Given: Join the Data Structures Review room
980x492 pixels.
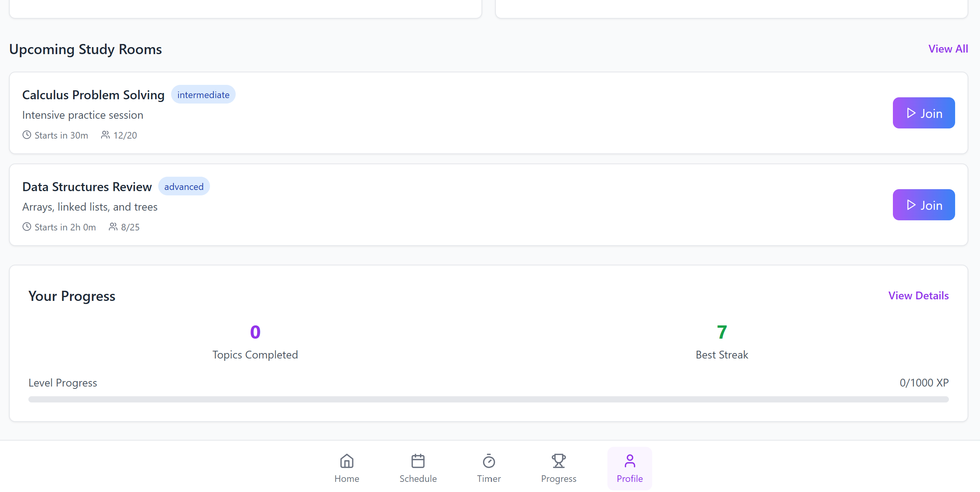Looking at the screenshot, I should click(924, 205).
